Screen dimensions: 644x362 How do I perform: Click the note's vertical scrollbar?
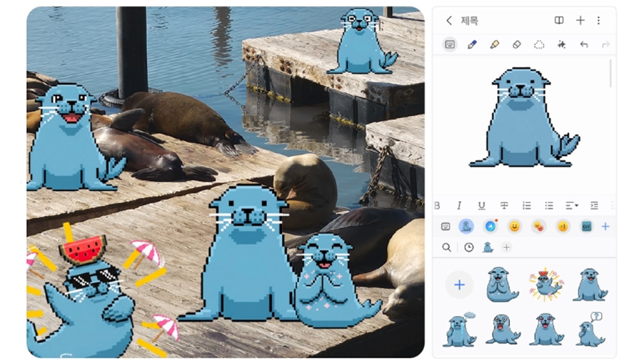click(610, 73)
